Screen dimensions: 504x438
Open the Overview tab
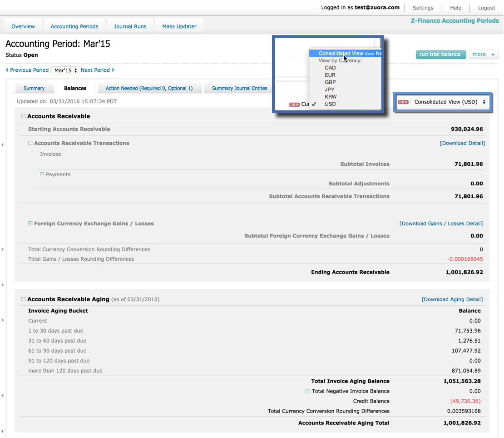pyautogui.click(x=23, y=26)
